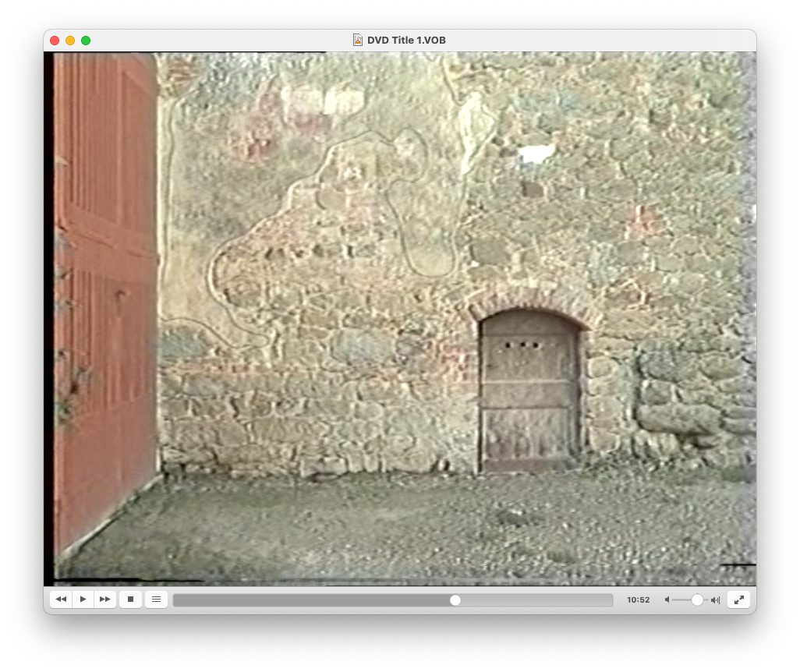Minimize the player with the yellow button
Image resolution: width=800 pixels, height=672 pixels.
(70, 41)
